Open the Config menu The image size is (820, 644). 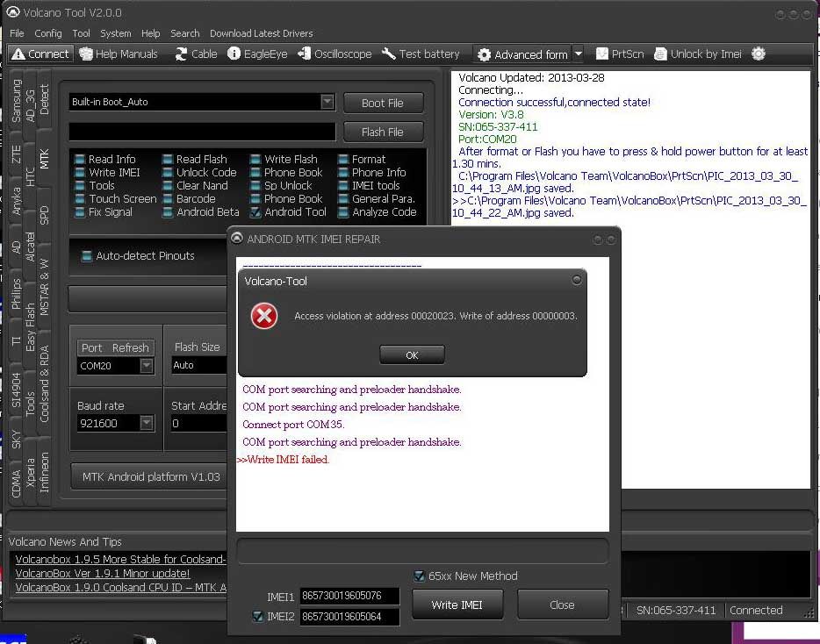pos(48,33)
